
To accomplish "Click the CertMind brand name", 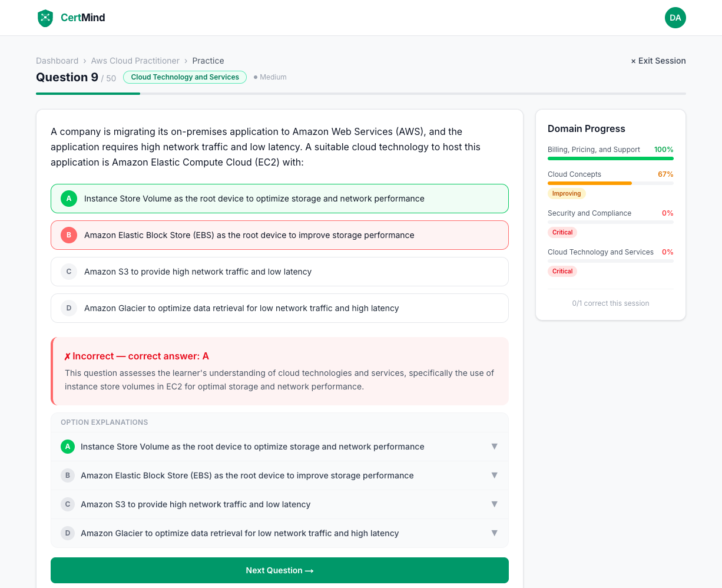I will click(x=83, y=18).
